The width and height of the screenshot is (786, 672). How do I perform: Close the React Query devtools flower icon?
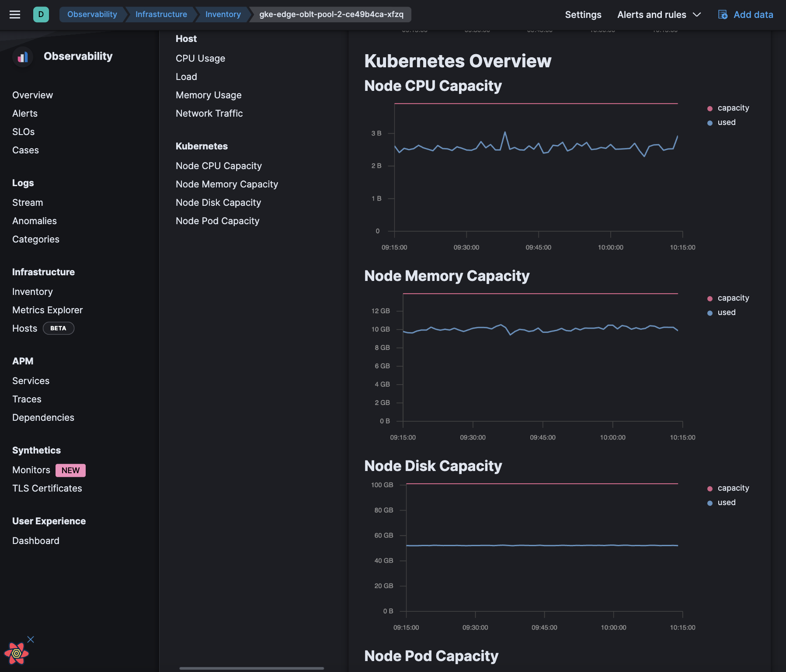(x=31, y=639)
